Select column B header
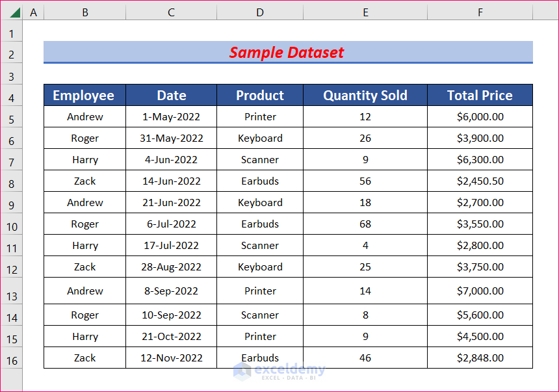 [x=85, y=12]
